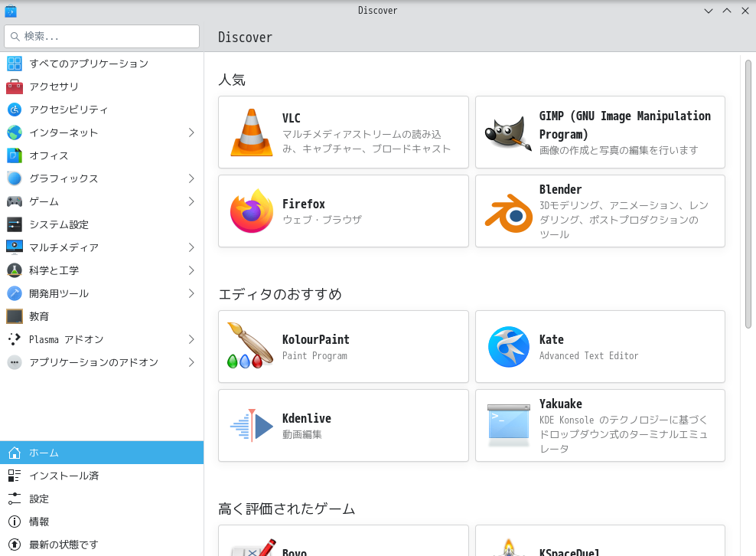Click the Plasma Addons icon
Viewport: 756px width, 556px height.
click(15, 339)
